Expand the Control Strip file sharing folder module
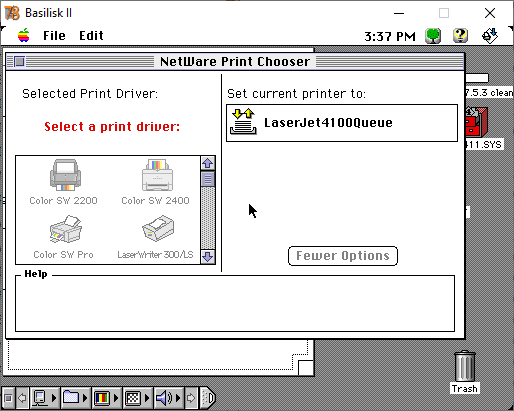Screen dimensions: 514x411 (x=76, y=398)
